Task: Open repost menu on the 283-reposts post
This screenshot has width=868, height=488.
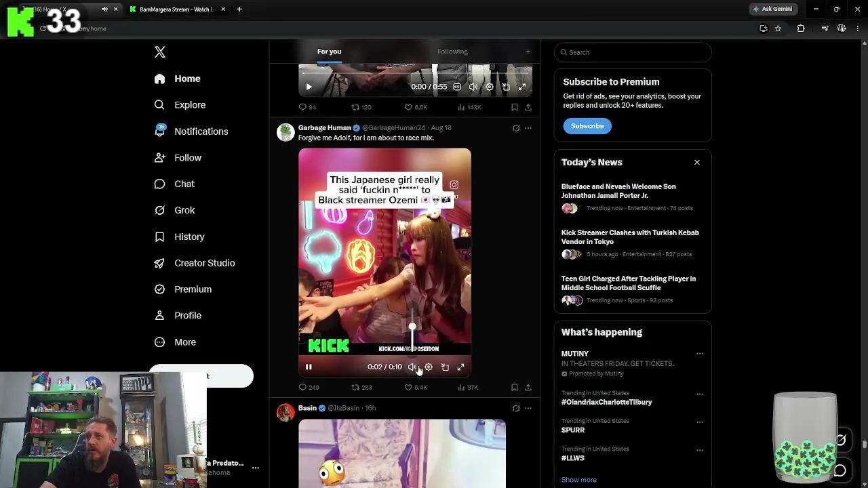Action: (x=361, y=388)
